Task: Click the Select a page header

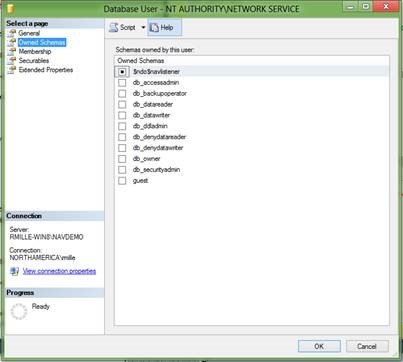Action: click(x=27, y=23)
